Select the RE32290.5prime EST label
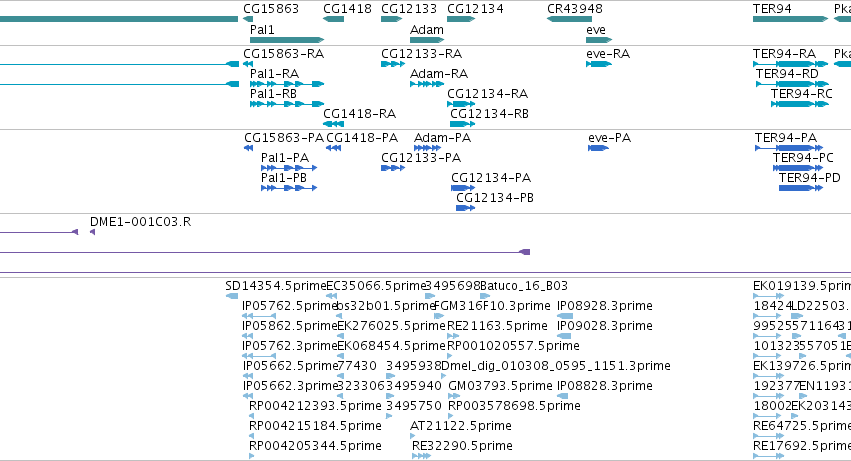Viewport: 851px width, 461px height. coord(462,446)
